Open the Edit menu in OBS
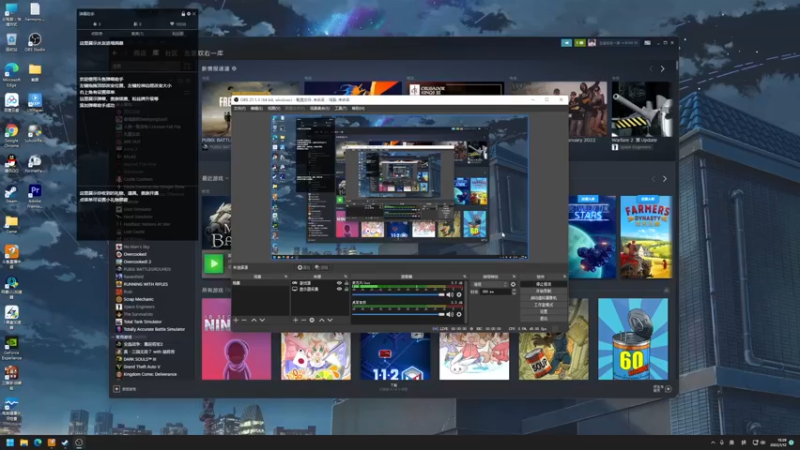Screen dimensions: 800x450 pos(257,108)
